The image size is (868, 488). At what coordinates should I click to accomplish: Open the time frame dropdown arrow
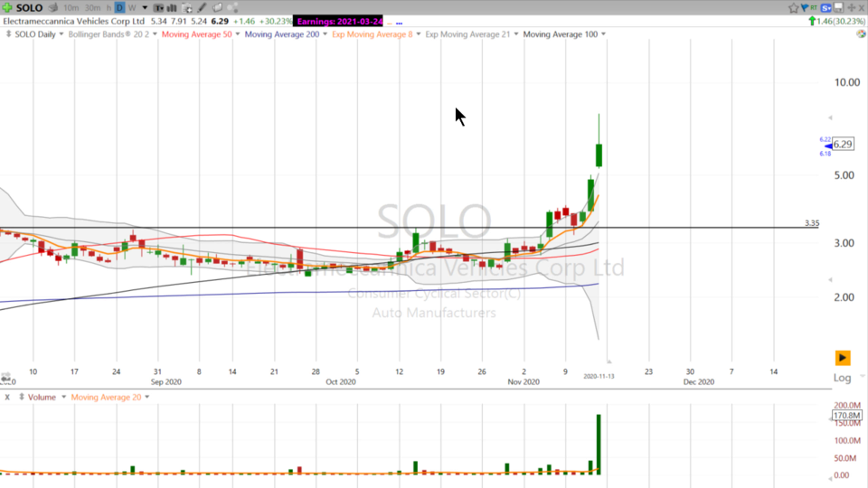tap(145, 8)
